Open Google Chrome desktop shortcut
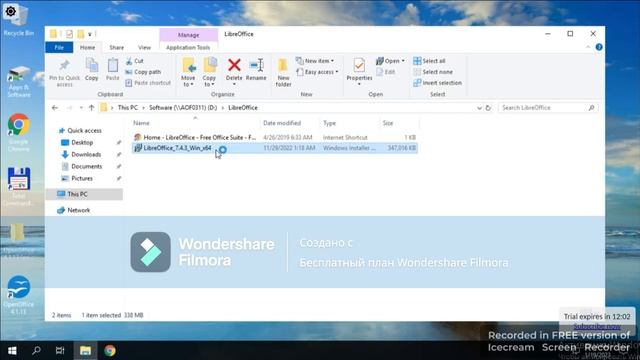Image resolution: width=640 pixels, height=360 pixels. 18,132
